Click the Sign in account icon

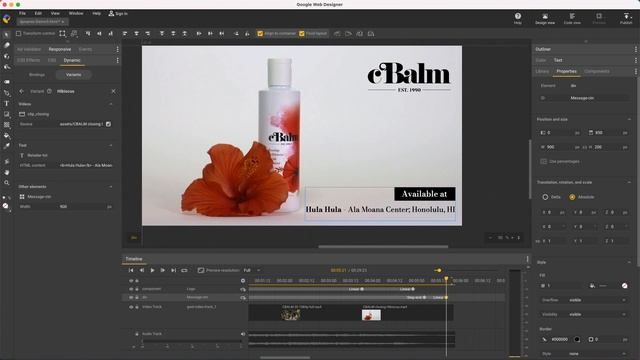click(x=111, y=13)
